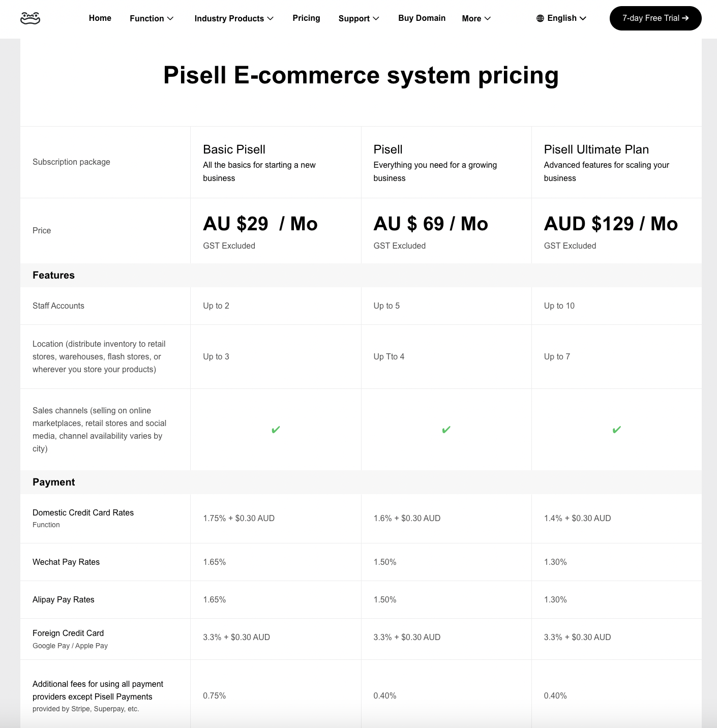Click the 1.4% + $0.30 AUD rate
This screenshot has height=728, width=717.
coord(577,518)
